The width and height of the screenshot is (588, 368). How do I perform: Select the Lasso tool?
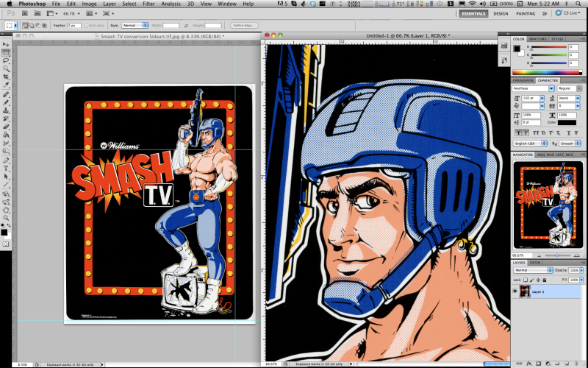[6, 61]
